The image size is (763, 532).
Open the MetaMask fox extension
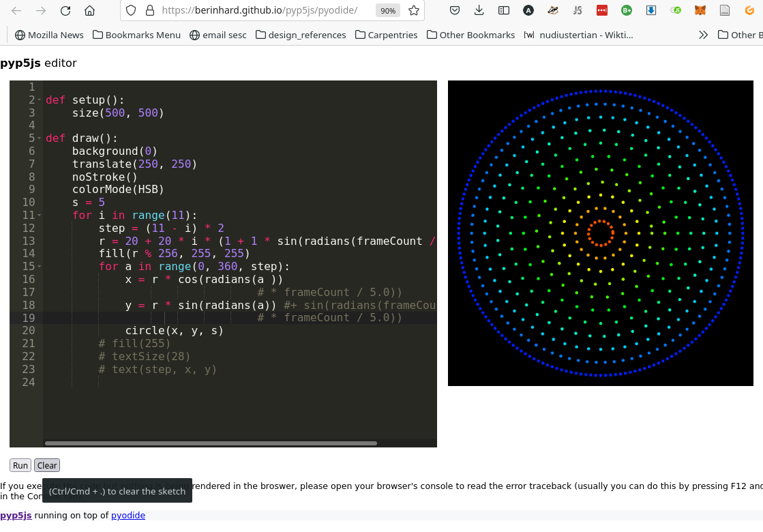(x=700, y=11)
